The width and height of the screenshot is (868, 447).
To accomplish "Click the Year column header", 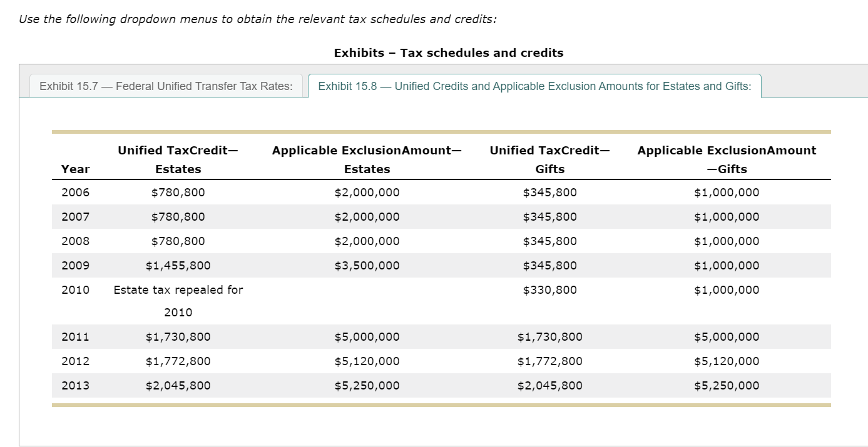I will coord(76,169).
